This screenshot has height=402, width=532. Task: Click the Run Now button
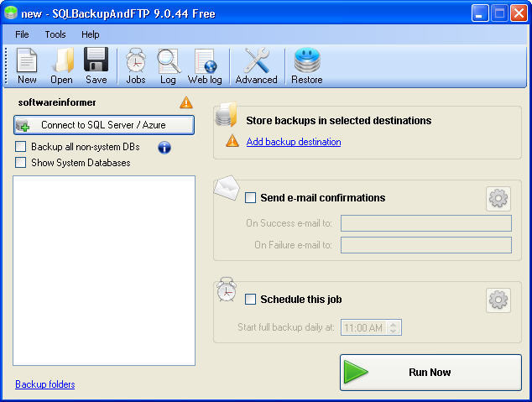430,373
